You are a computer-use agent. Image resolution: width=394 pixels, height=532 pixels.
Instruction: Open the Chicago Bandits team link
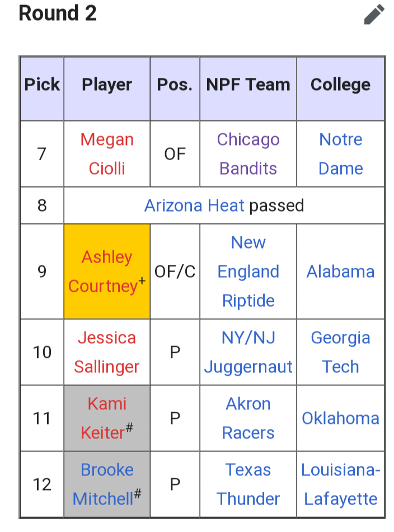[248, 154]
